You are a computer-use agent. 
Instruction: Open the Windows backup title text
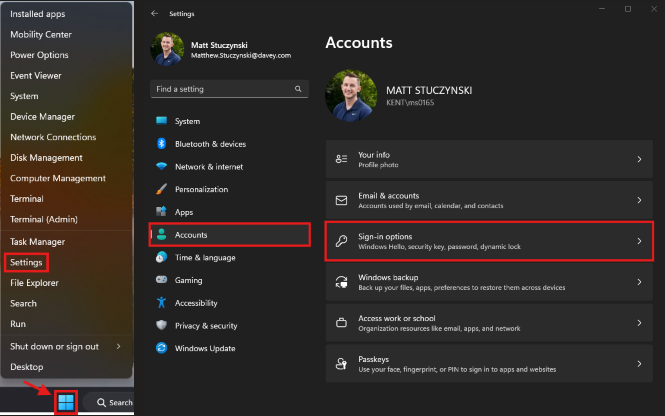tap(388, 278)
